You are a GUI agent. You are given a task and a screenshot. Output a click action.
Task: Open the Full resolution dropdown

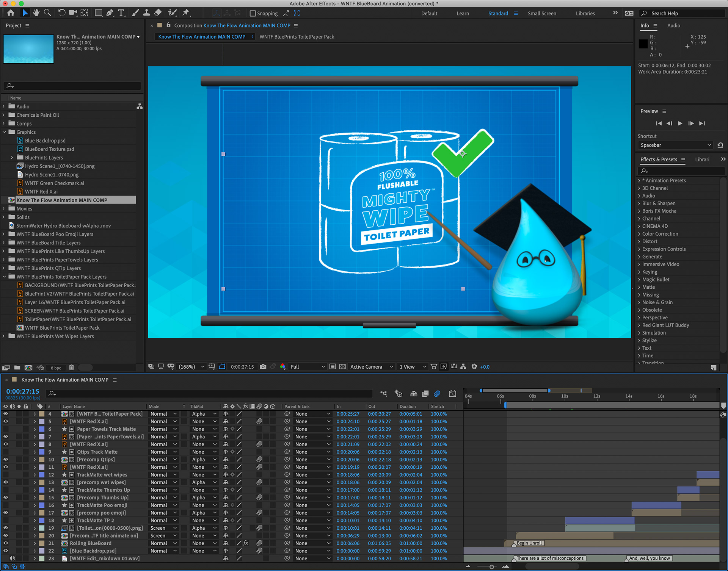click(308, 367)
